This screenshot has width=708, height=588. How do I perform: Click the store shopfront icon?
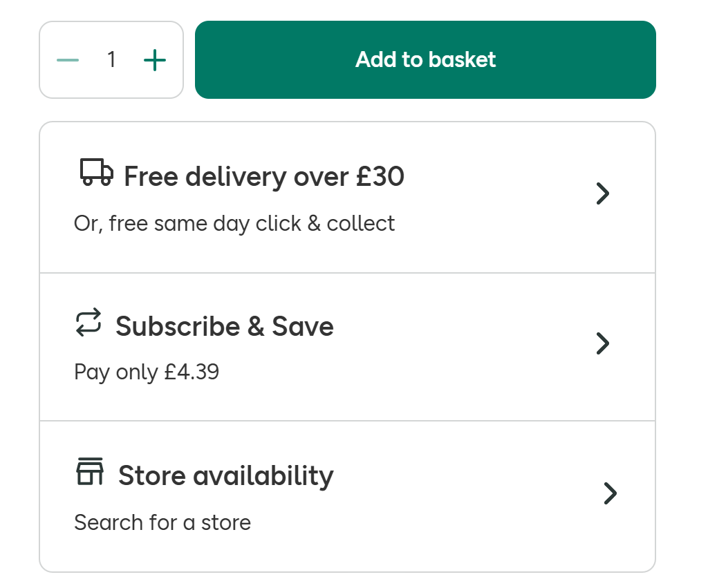pos(90,471)
